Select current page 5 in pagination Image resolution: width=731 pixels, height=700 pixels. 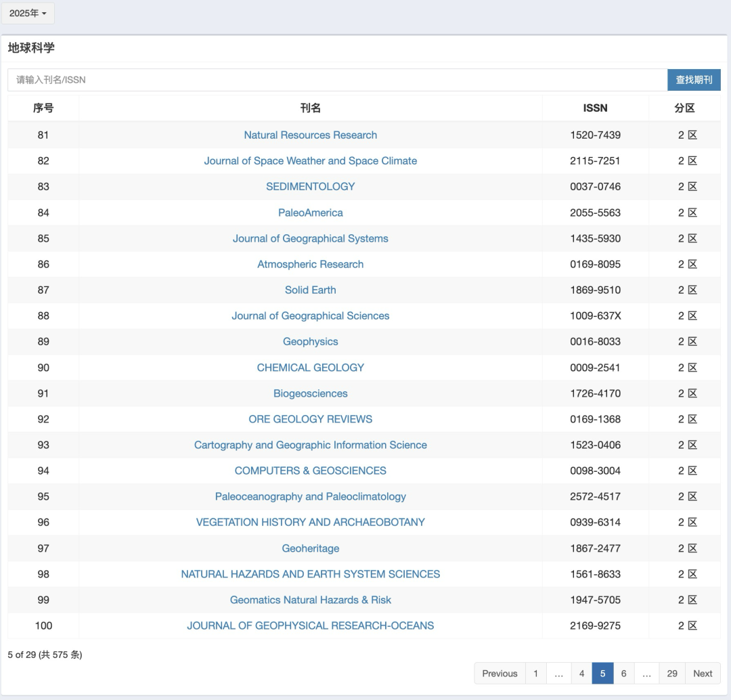tap(602, 674)
